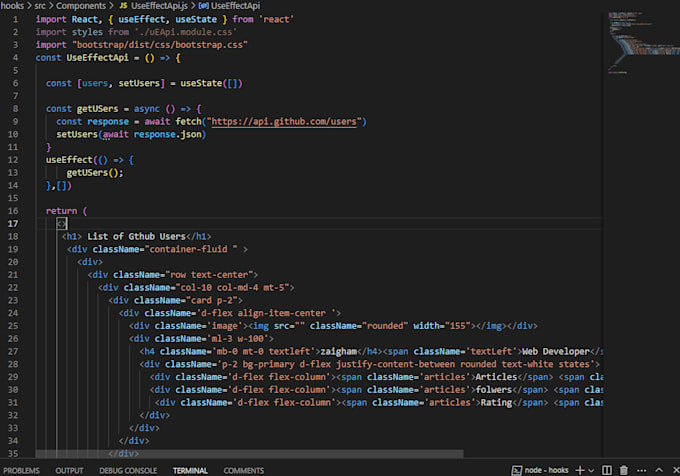This screenshot has height=476, width=680.
Task: Click the 'src' breadcrumb segment
Action: click(x=40, y=6)
